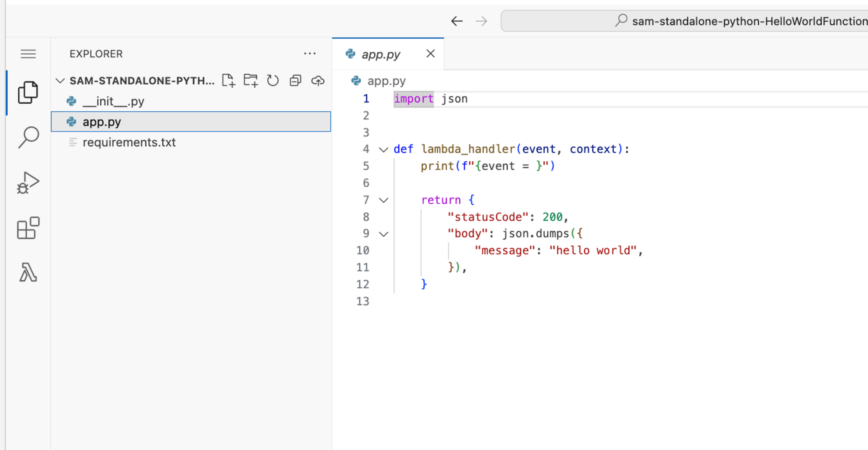
Task: Open Run and Debug view
Action: pos(28,182)
